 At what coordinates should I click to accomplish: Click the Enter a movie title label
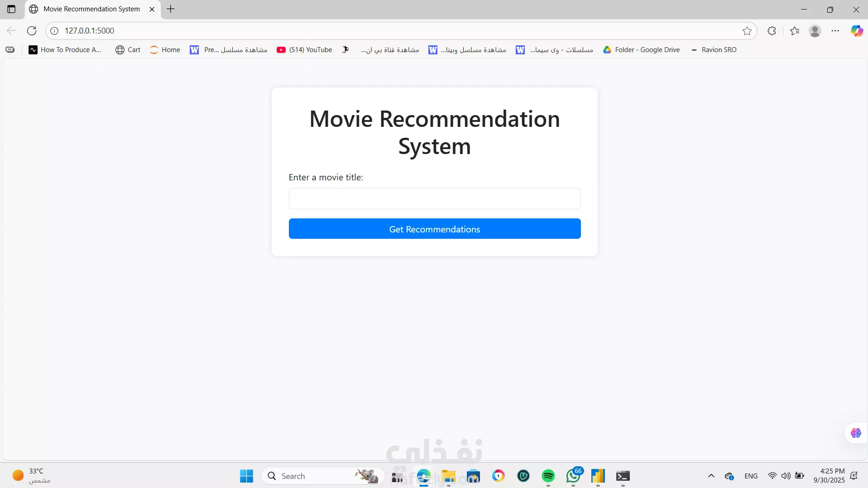pos(326,177)
